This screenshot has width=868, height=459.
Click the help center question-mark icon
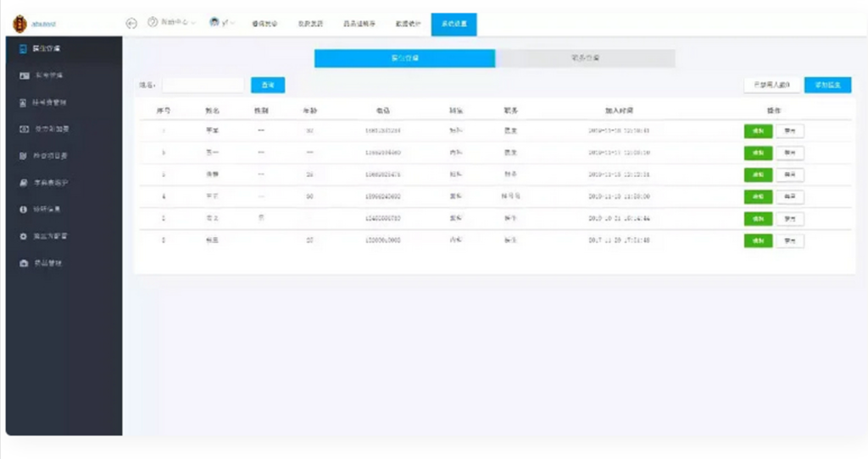pyautogui.click(x=153, y=22)
